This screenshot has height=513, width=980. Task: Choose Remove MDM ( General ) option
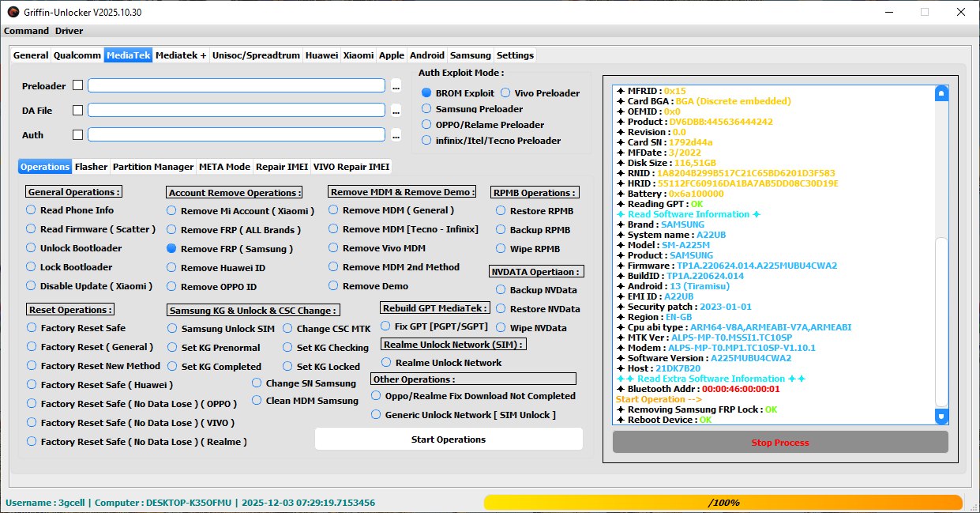click(391, 210)
